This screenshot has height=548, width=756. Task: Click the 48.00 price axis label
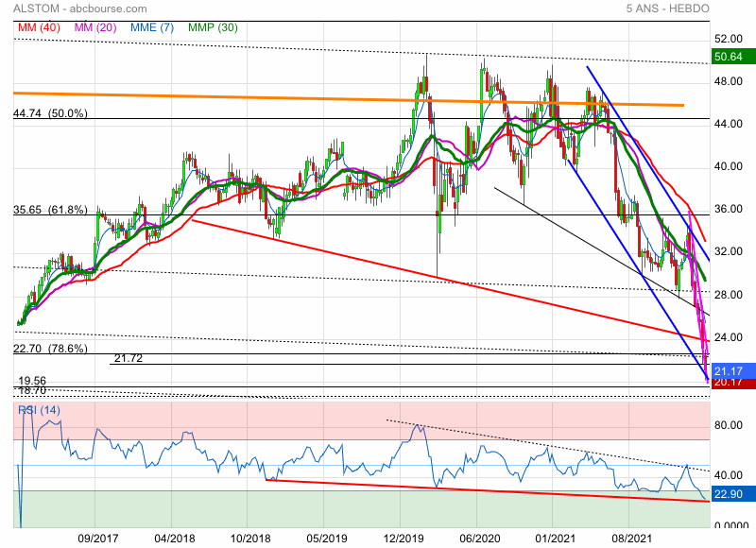(728, 81)
